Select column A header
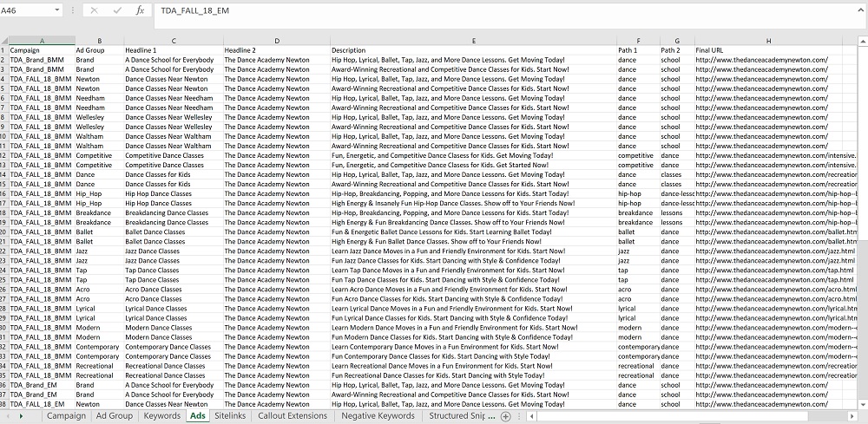This screenshot has width=868, height=424. tap(42, 41)
